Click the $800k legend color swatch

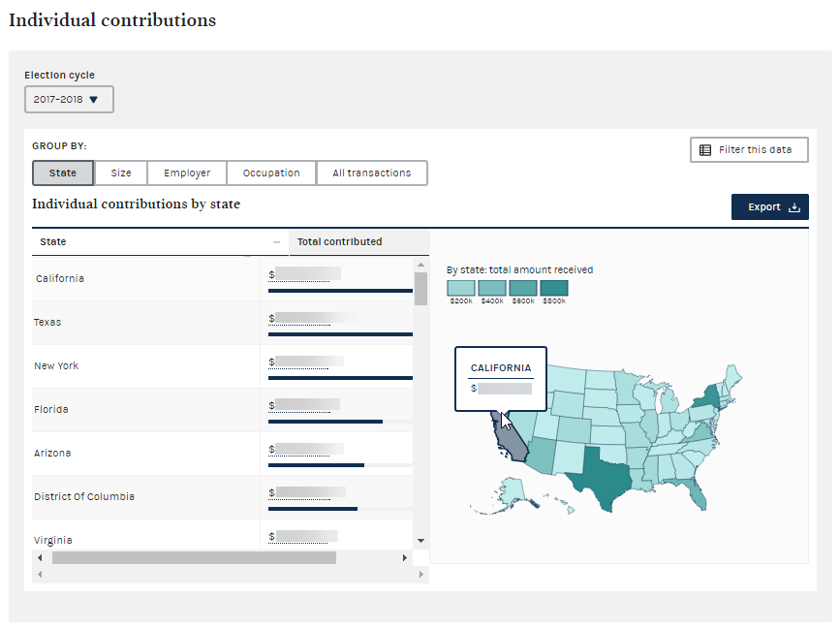[554, 288]
